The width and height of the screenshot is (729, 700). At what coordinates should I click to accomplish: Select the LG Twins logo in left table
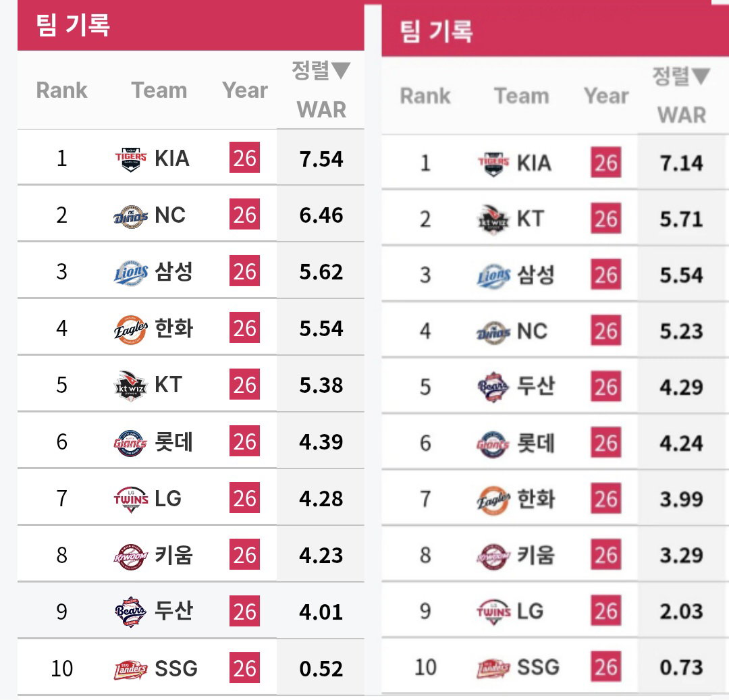pos(131,500)
